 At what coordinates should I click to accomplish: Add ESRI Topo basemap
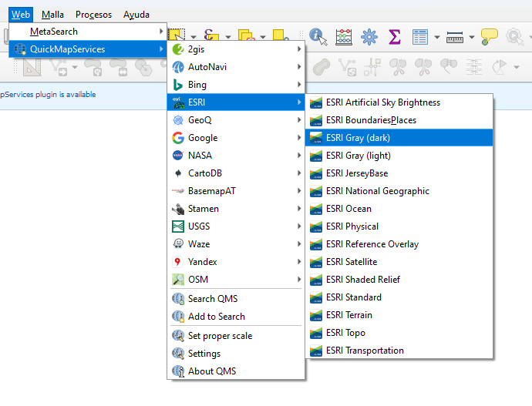(x=399, y=333)
